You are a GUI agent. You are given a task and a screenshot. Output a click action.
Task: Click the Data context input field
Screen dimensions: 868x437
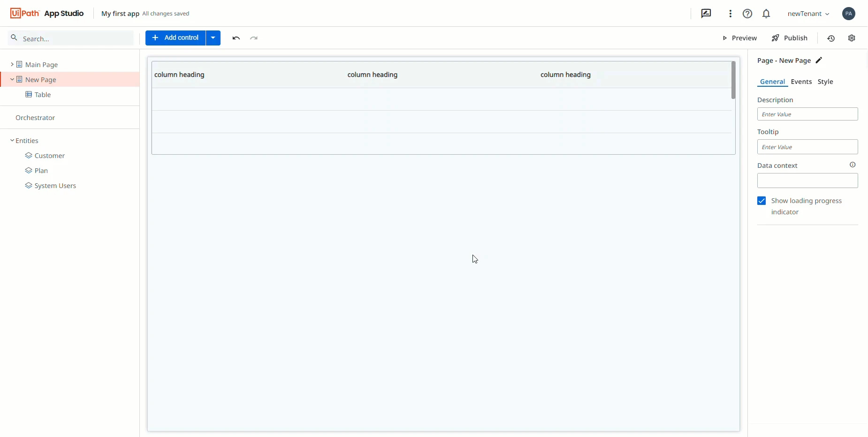(807, 181)
